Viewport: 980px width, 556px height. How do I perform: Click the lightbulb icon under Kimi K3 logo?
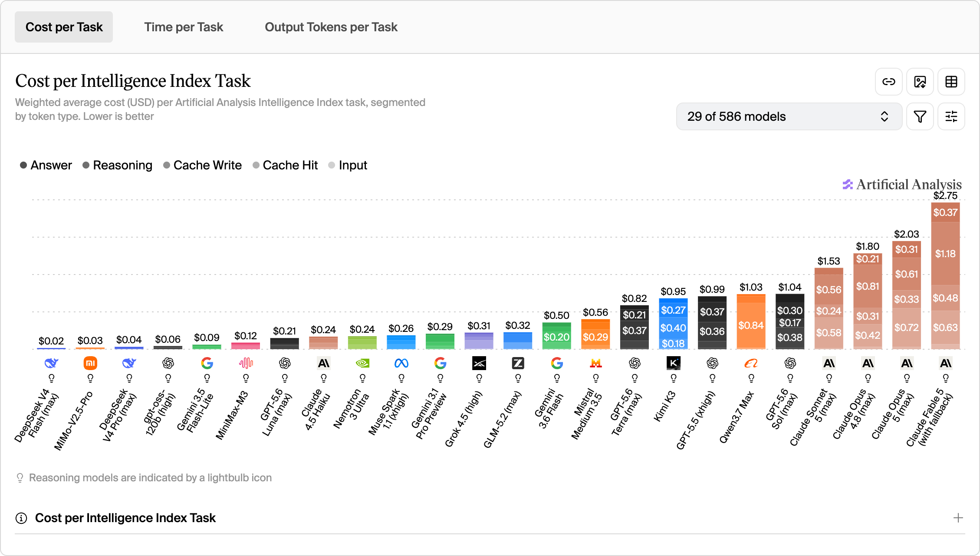pyautogui.click(x=674, y=378)
